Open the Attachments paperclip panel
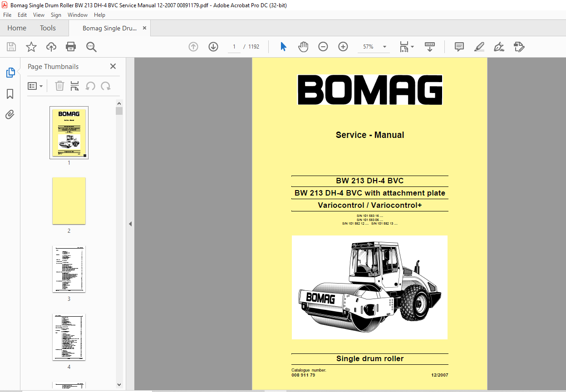Screen dimensions: 566x392 (10, 115)
